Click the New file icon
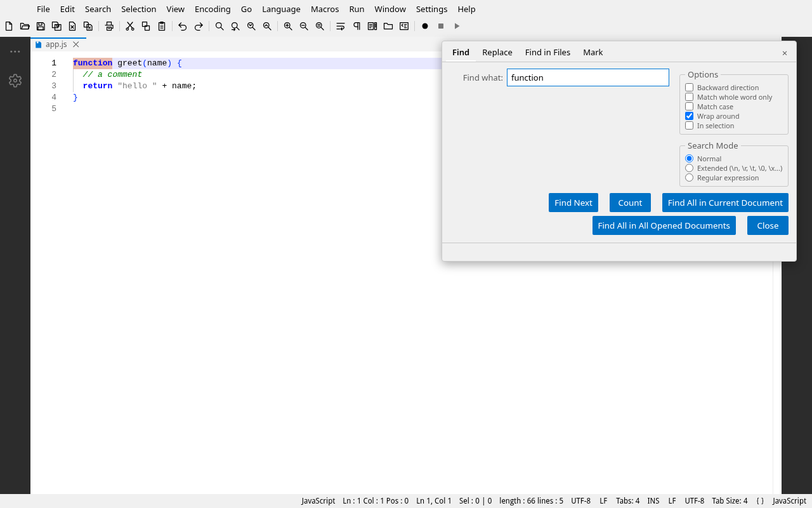The height and width of the screenshot is (508, 812). point(9,26)
